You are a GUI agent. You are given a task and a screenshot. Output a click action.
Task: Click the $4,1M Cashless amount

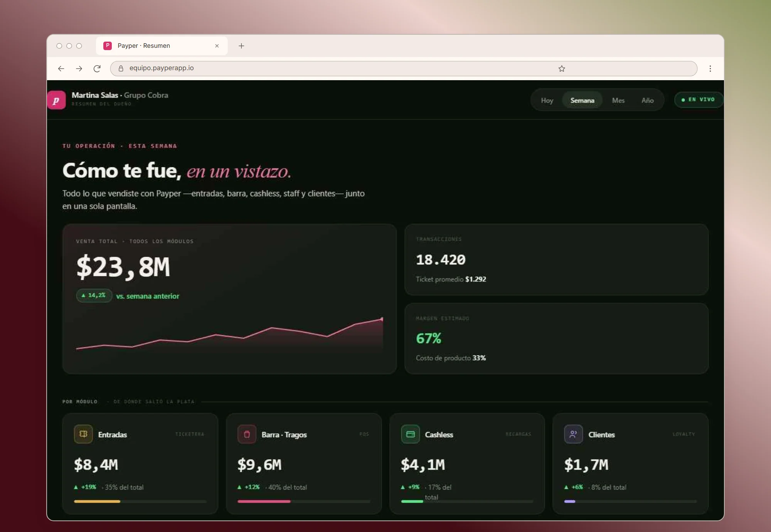click(x=423, y=465)
